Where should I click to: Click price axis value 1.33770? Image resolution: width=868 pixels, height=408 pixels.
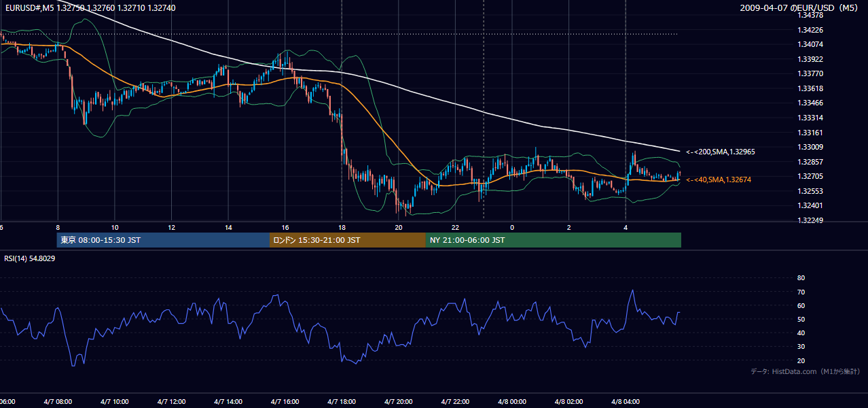[810, 73]
